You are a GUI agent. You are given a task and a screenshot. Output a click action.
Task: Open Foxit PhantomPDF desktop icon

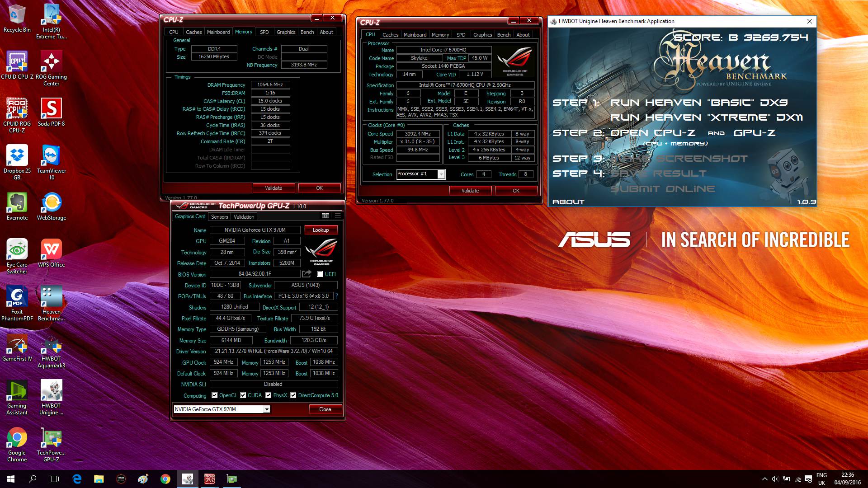pyautogui.click(x=17, y=304)
